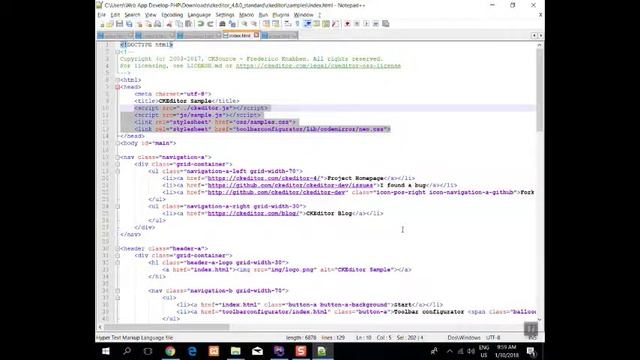Collapse header class header-a fold

click(x=118, y=249)
